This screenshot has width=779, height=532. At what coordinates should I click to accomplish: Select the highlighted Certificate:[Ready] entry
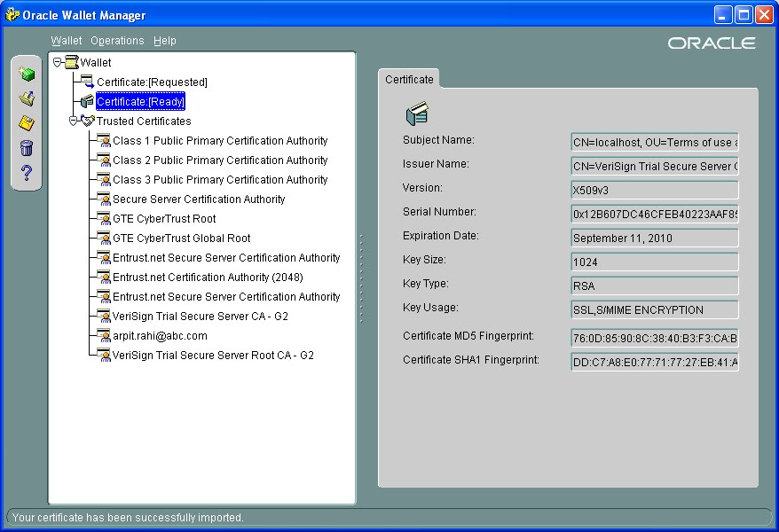[x=140, y=101]
